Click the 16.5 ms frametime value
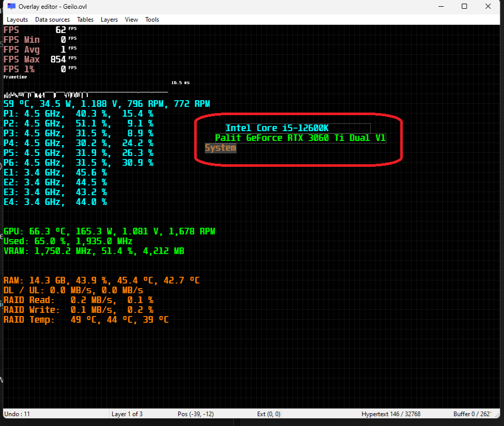Image resolution: width=504 pixels, height=426 pixels. pyautogui.click(x=180, y=83)
